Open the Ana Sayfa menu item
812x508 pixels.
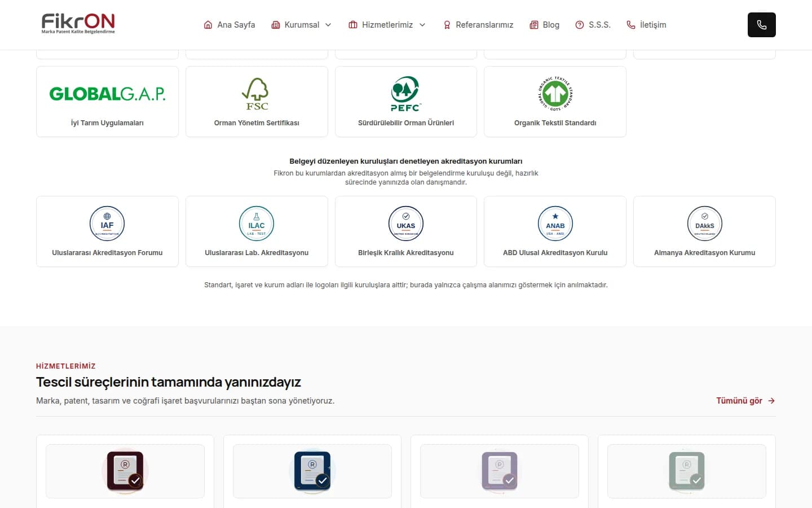(x=229, y=25)
